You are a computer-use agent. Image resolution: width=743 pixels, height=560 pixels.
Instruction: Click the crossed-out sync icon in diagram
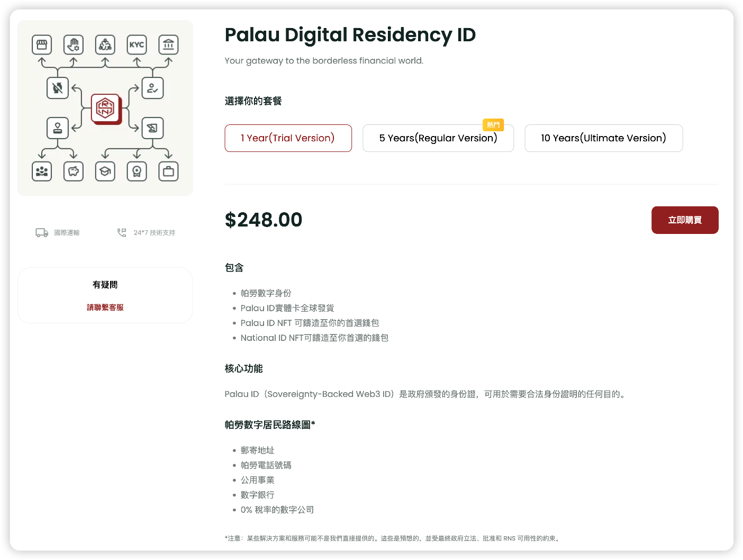(58, 88)
